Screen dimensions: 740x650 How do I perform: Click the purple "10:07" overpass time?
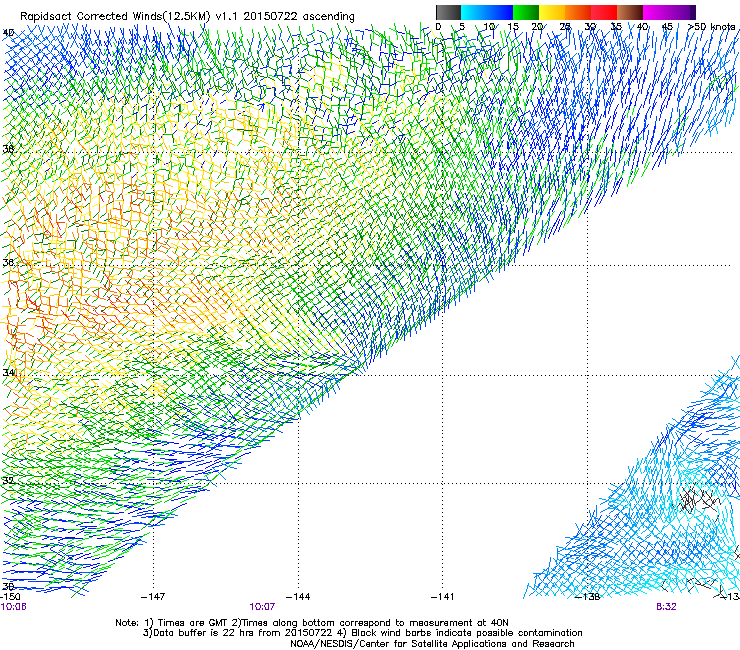[262, 607]
